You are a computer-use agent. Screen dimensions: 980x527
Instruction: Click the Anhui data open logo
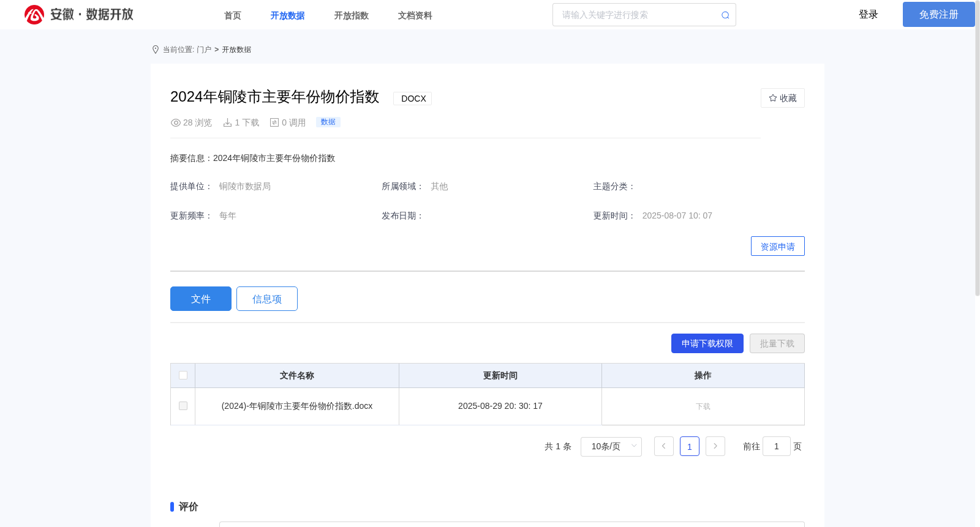point(79,15)
